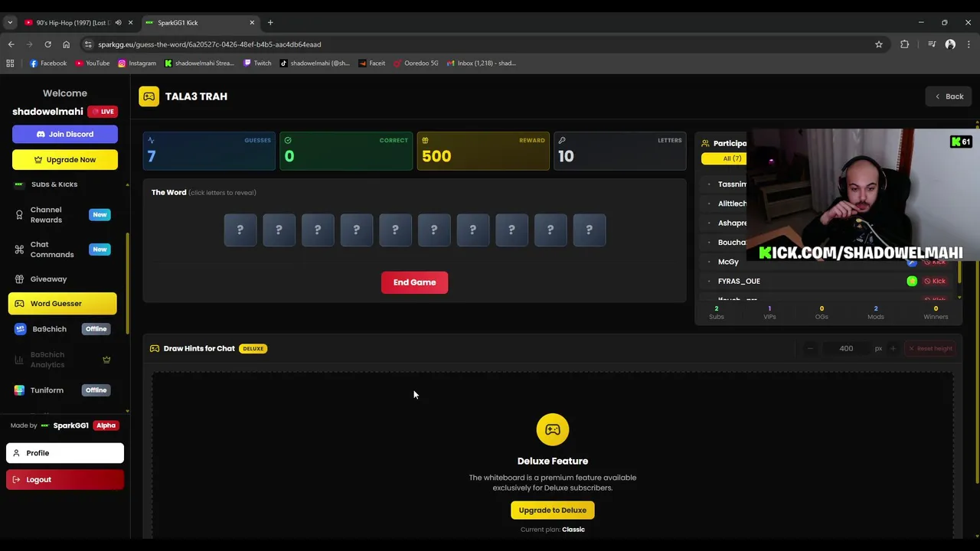Open the Ooredoo 5G bookmark
Viewport: 980px width, 551px height.
pos(416,64)
